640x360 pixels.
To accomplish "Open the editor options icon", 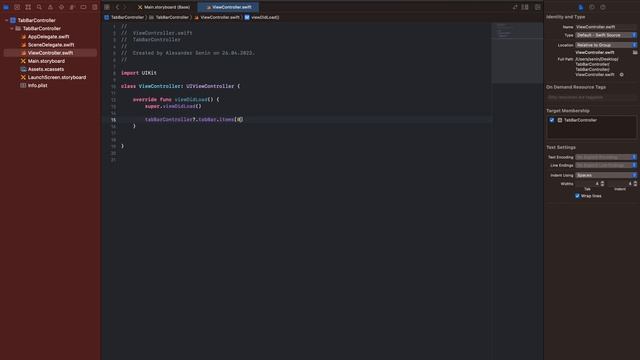I will [525, 7].
